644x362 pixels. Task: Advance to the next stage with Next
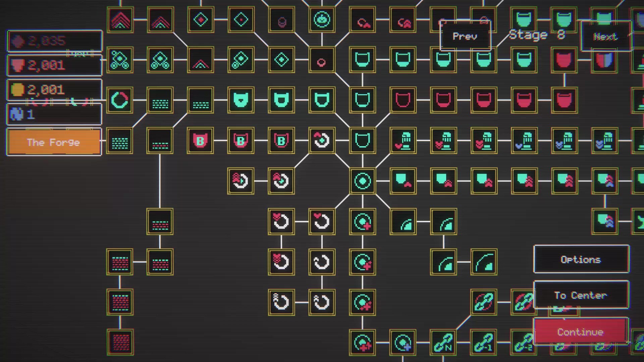pyautogui.click(x=605, y=37)
